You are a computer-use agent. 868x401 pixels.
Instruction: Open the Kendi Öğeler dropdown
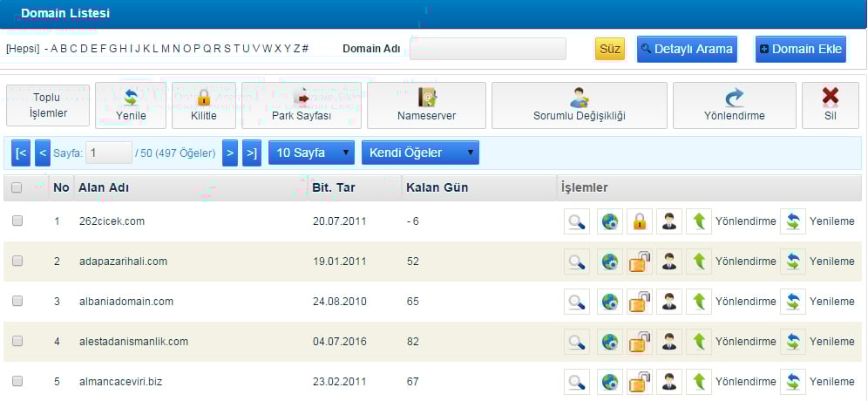click(420, 153)
